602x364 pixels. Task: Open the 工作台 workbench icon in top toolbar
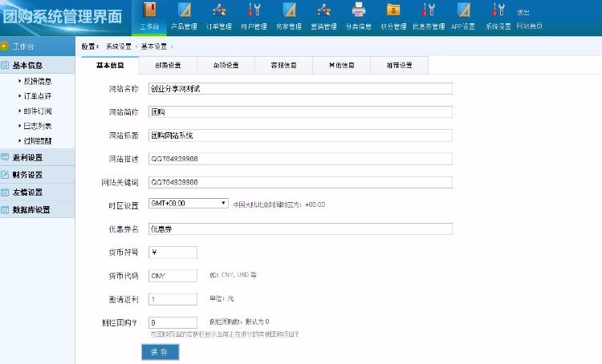149,10
